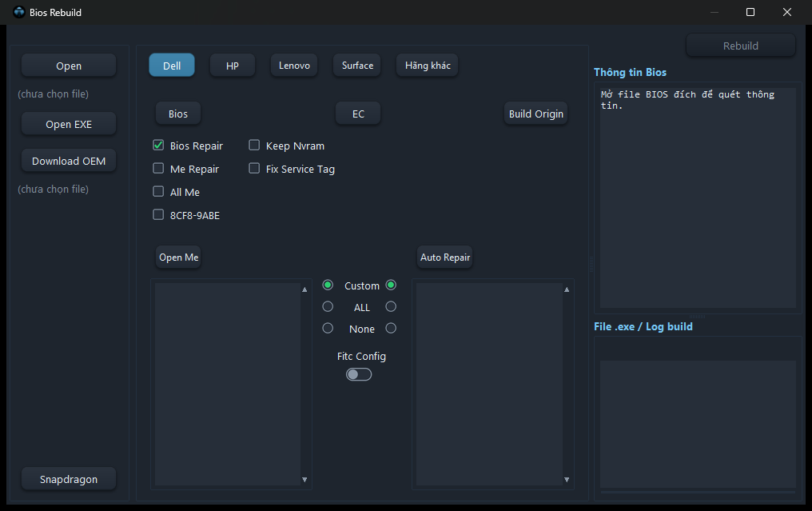
Task: Select the Surface brand tab
Action: 357,66
